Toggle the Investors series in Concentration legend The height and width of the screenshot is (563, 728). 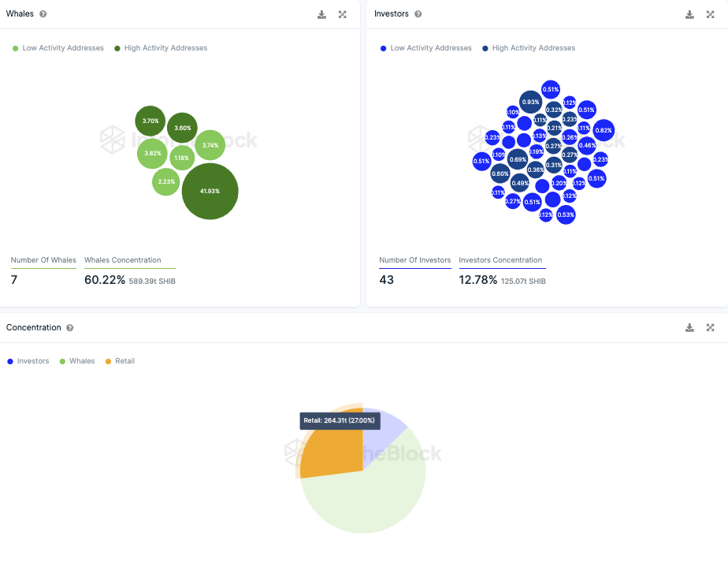28,361
